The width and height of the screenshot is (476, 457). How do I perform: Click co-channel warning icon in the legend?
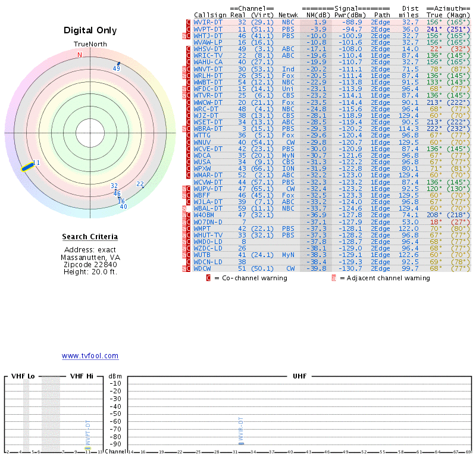coord(208,278)
